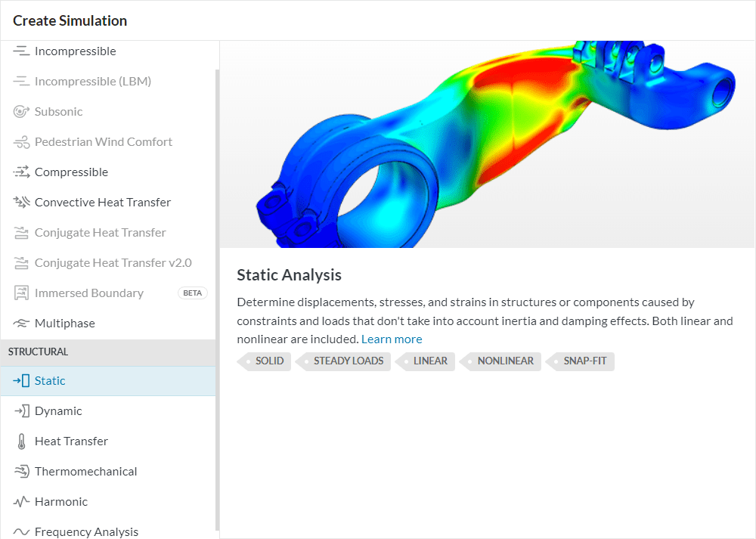Screen dimensions: 756x539
Task: Click the Convective Heat Transfer icon
Action: coord(22,202)
